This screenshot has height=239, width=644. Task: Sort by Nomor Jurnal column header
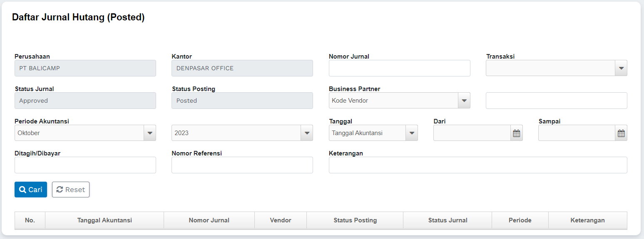209,220
